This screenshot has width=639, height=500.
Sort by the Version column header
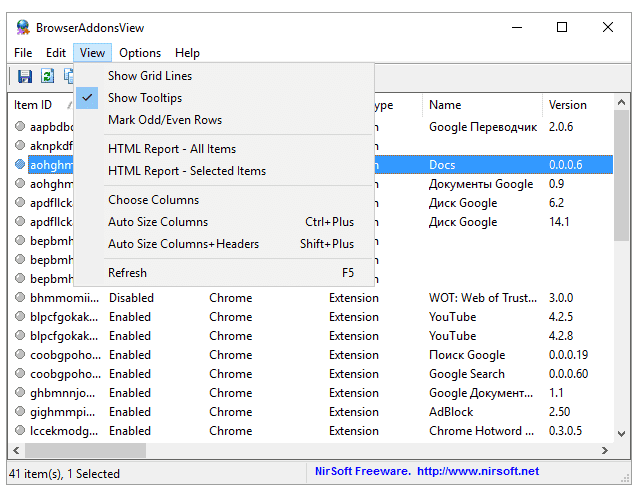coord(568,105)
